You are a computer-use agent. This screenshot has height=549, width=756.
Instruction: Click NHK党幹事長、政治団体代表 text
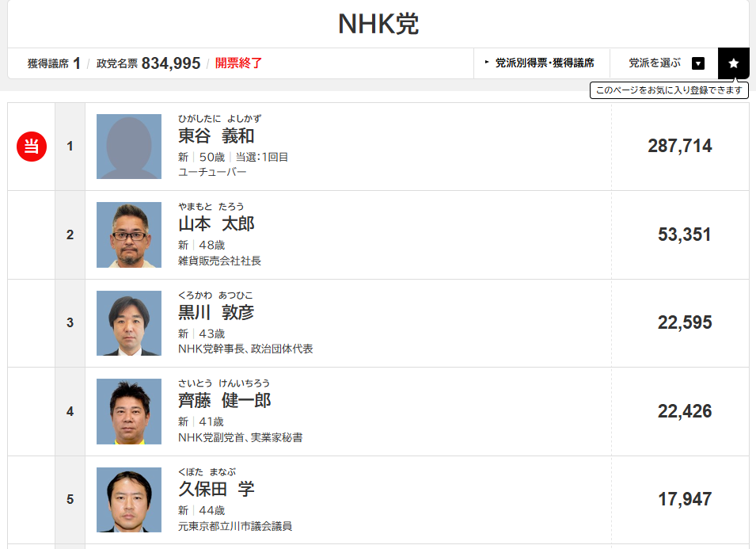pyautogui.click(x=245, y=349)
